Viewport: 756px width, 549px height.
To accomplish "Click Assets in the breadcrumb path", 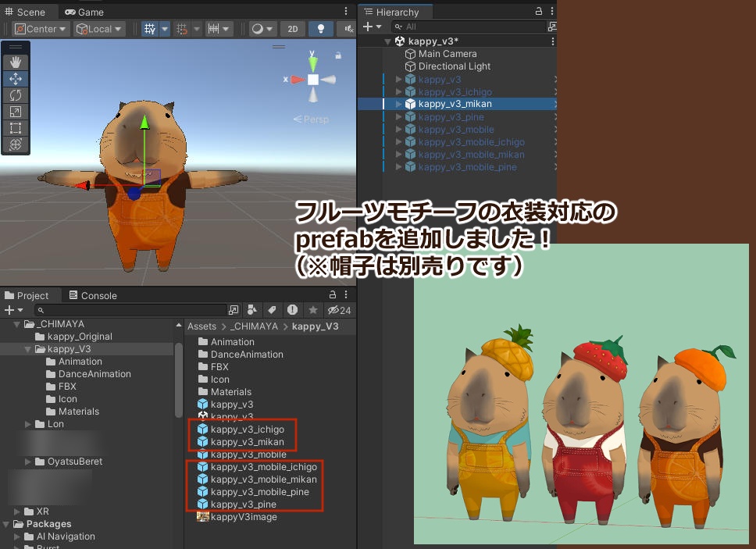I will click(202, 326).
